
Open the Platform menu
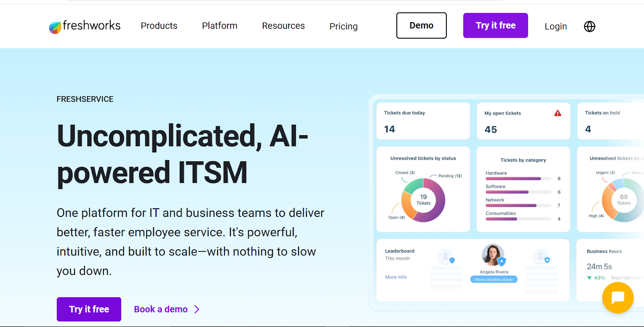point(219,26)
